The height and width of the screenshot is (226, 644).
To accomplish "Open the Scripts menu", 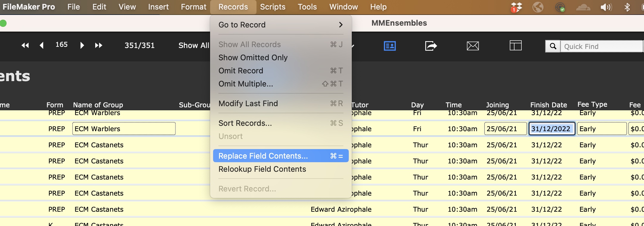I will (x=273, y=7).
